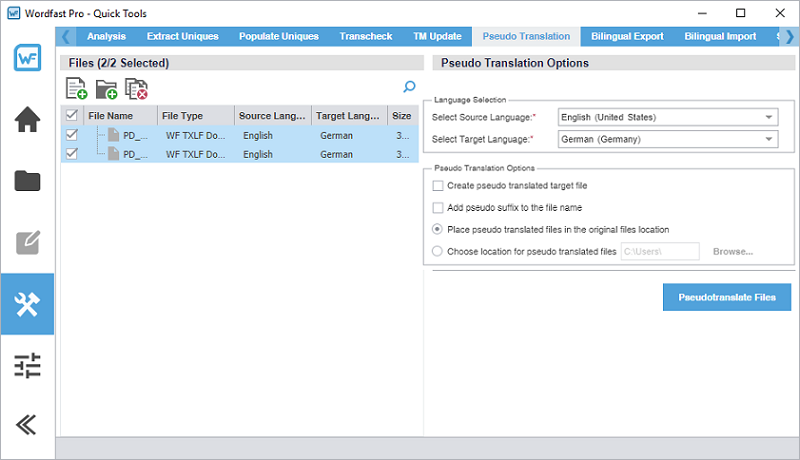Open the Select Source Language dropdown

point(667,117)
